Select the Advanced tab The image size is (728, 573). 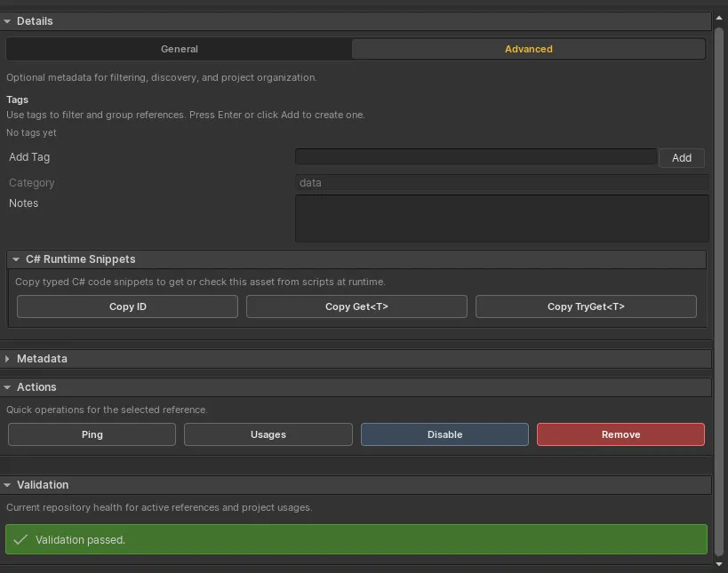click(528, 49)
